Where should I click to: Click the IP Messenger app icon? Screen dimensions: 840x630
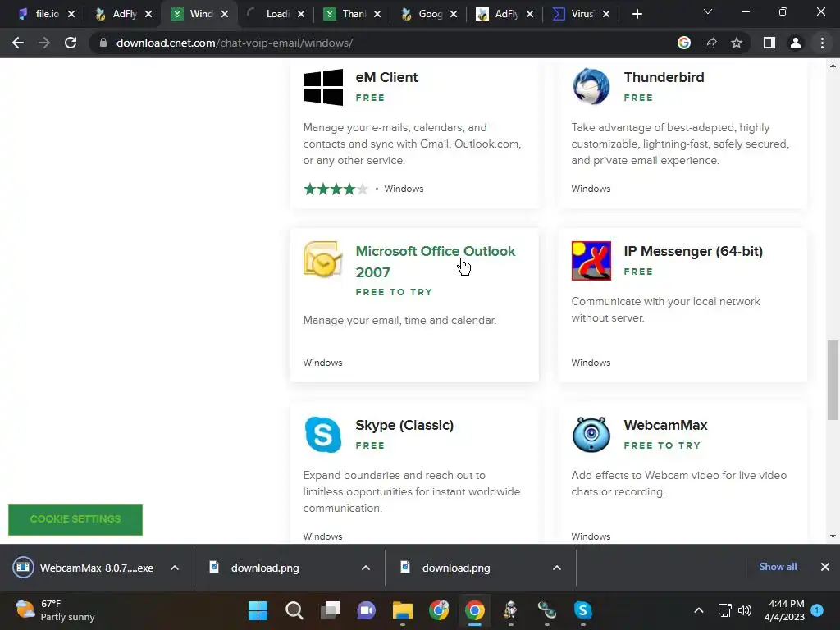tap(591, 261)
